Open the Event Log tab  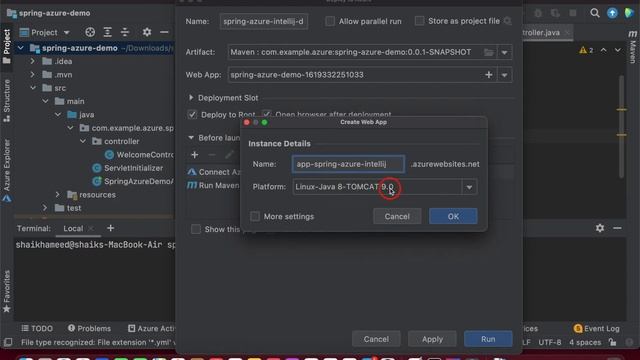tap(597, 328)
